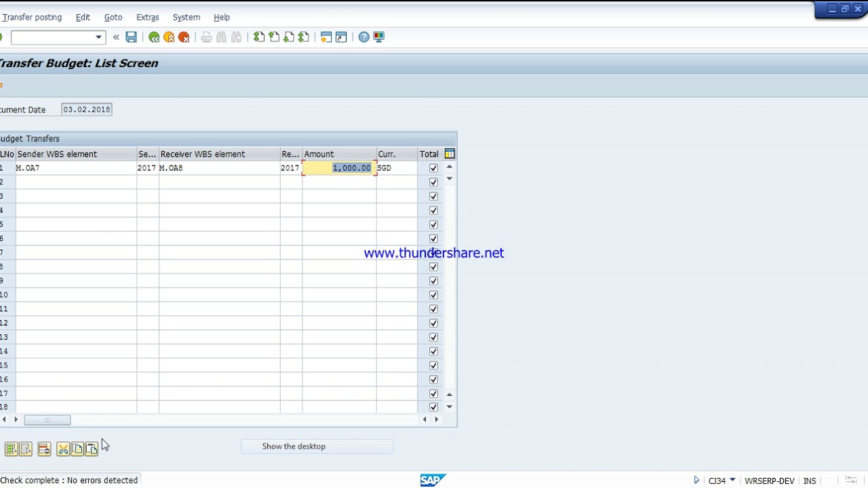Click the Copy icon below table

pyautogui.click(x=77, y=449)
